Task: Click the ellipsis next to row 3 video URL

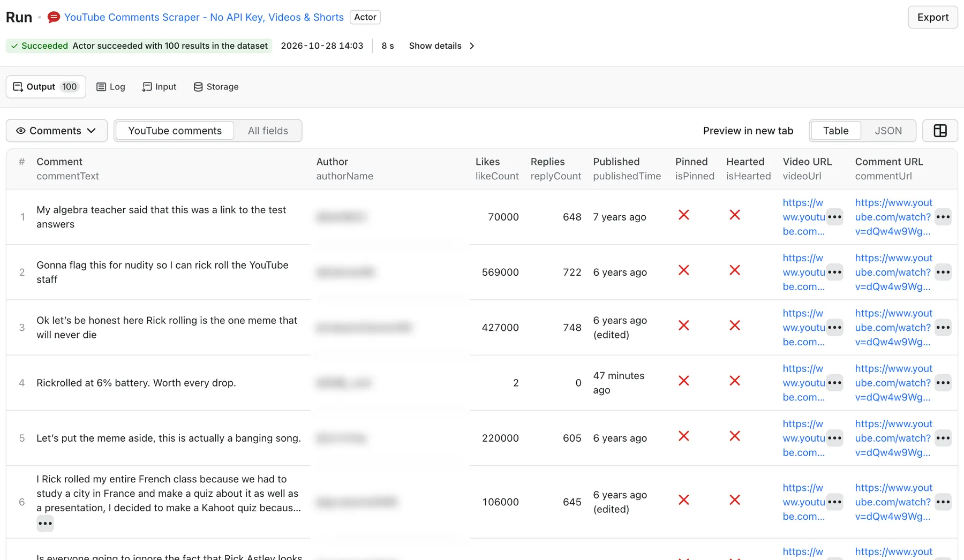Action: (x=834, y=327)
